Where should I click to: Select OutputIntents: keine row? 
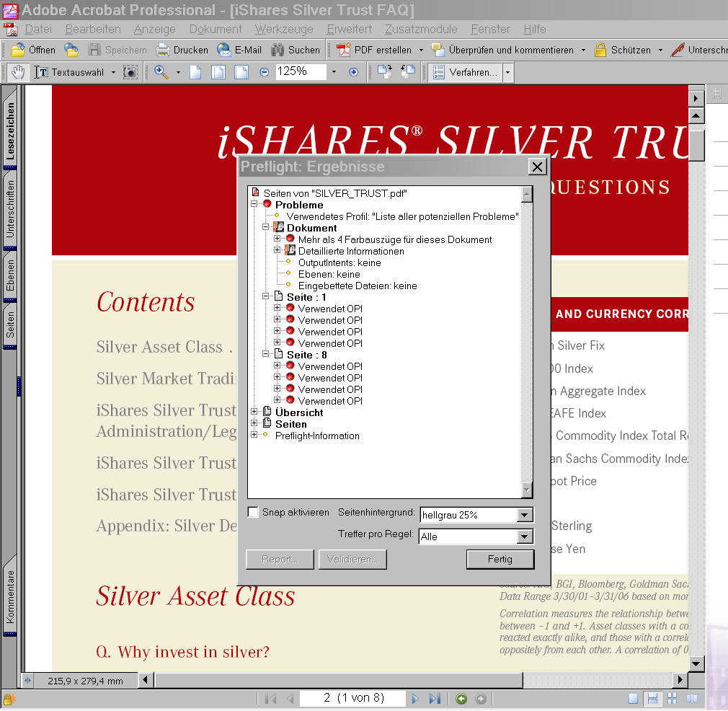point(339,262)
